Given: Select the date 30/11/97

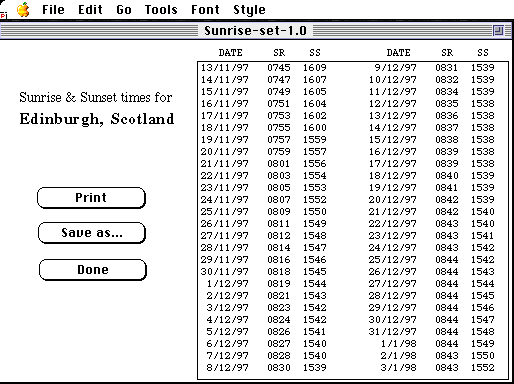Looking at the screenshot, I should (225, 272).
